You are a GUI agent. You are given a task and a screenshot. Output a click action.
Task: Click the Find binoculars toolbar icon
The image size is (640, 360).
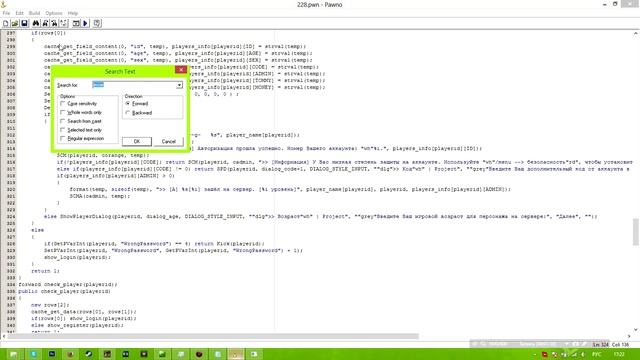point(36,23)
